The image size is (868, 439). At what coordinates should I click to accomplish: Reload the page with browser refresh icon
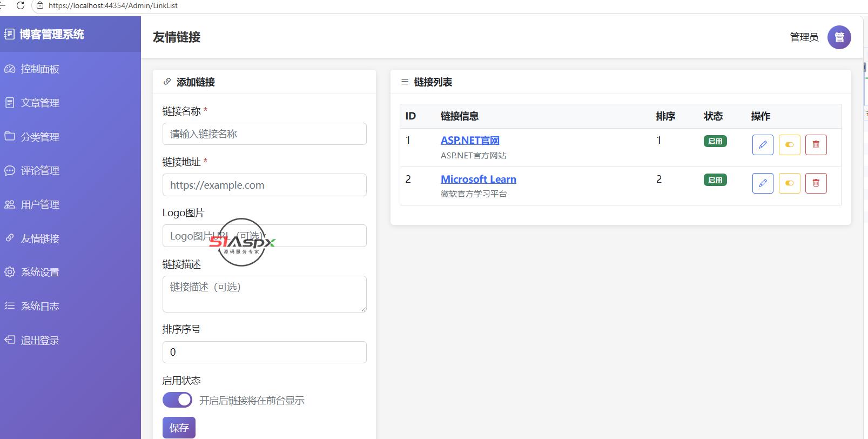pyautogui.click(x=21, y=5)
